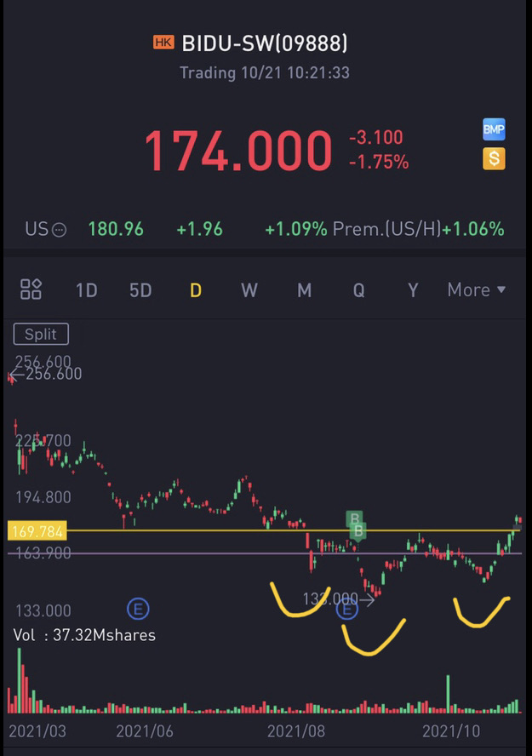Select the W weekly chart tab
This screenshot has height=756, width=532.
point(249,290)
